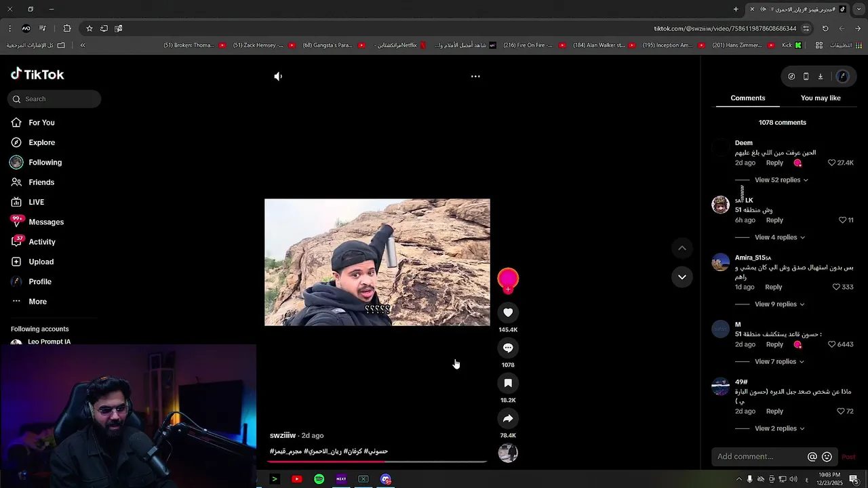Open the Upload page

(41, 262)
